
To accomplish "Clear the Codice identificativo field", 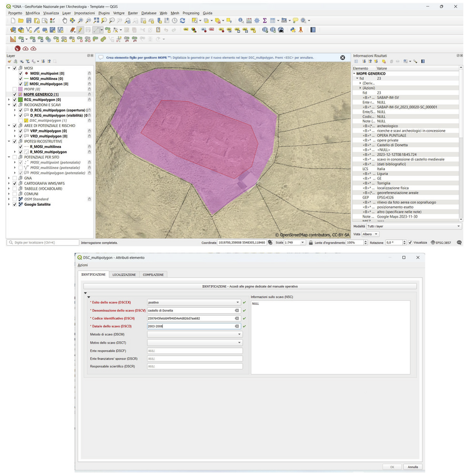I will [237, 319].
